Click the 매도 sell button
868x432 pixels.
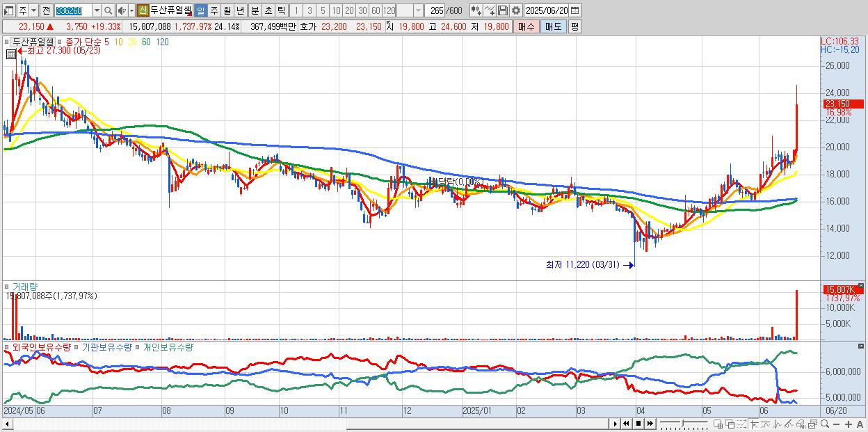554,26
